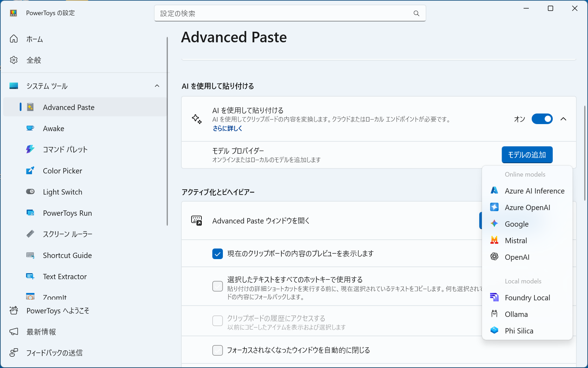Image resolution: width=588 pixels, height=368 pixels.
Task: Check the auto-close window on focus loss checkbox
Action: pos(218,350)
